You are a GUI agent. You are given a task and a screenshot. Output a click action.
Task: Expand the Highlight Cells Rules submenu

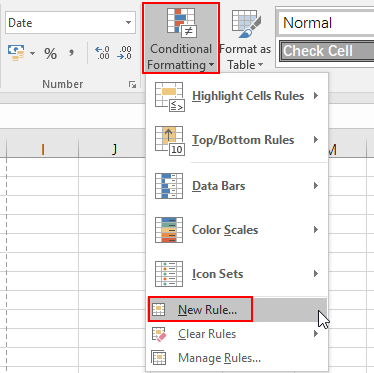coord(237,96)
